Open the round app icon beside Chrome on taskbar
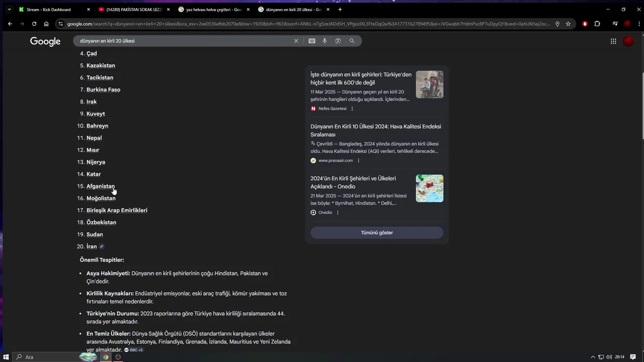 pyautogui.click(x=118, y=357)
